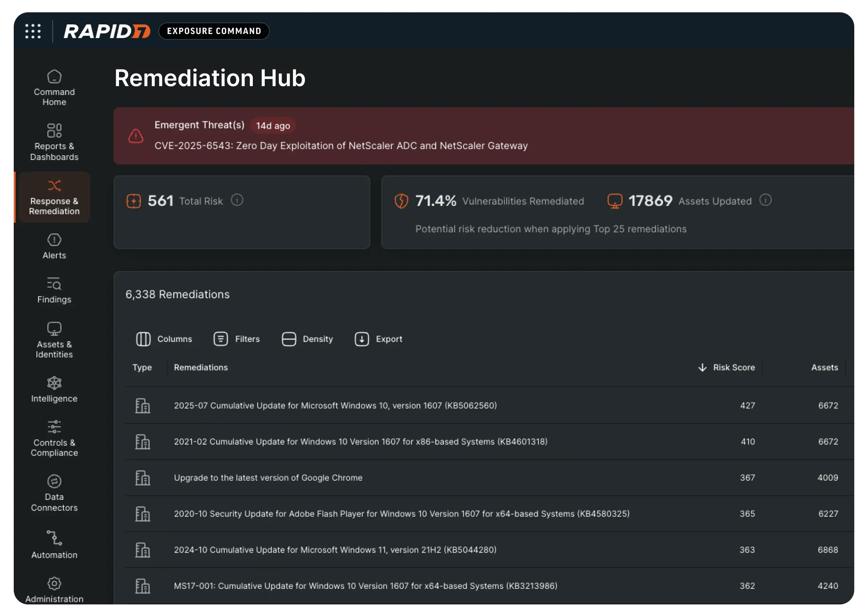Viewport: 868px width, 616px height.
Task: Click assets count 6868
Action: pos(827,550)
